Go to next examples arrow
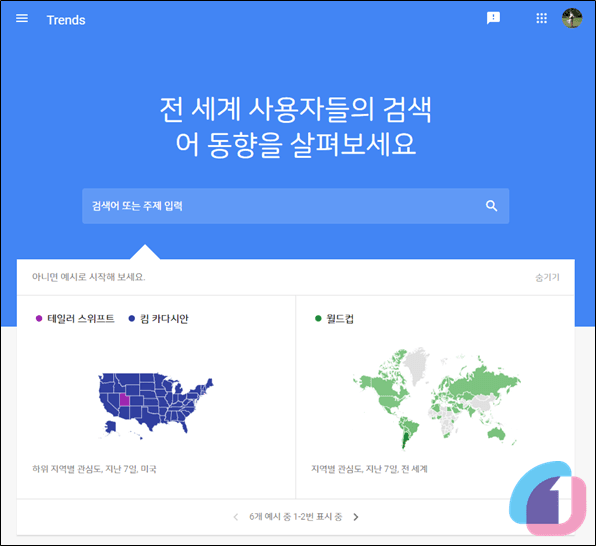 tap(356, 517)
